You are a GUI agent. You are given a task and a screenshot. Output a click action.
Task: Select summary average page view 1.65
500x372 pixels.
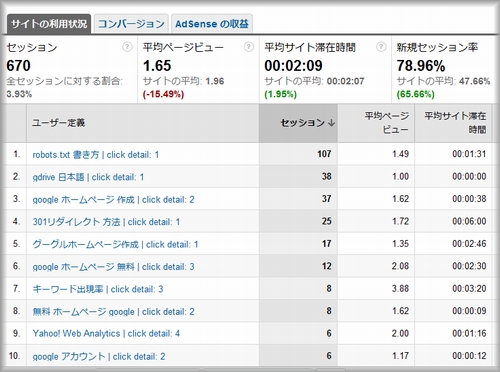click(x=157, y=66)
